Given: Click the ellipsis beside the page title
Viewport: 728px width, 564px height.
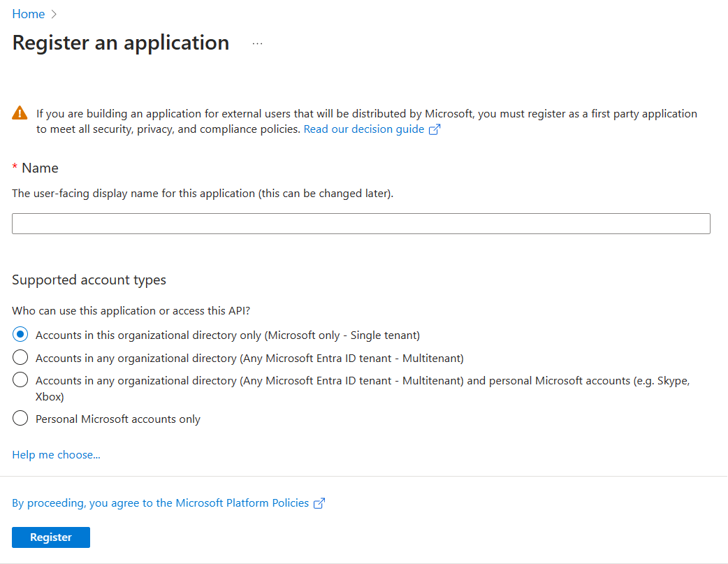Looking at the screenshot, I should pos(257,43).
